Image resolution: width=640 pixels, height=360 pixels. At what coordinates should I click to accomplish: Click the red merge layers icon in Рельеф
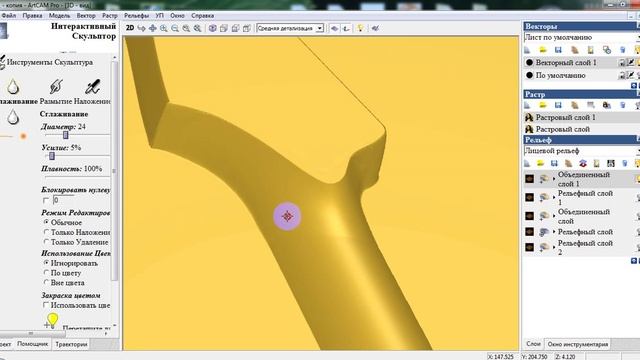tap(583, 164)
